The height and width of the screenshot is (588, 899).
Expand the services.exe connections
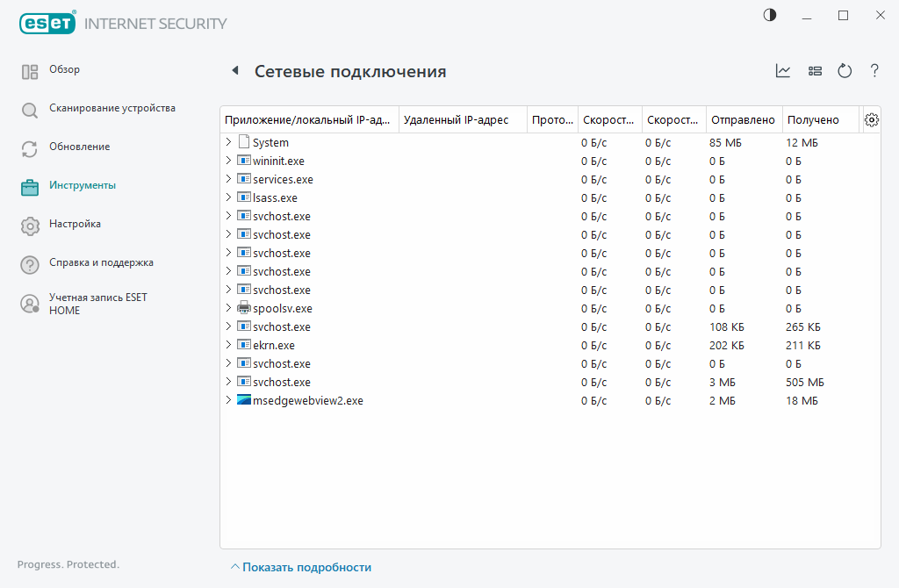tap(228, 179)
